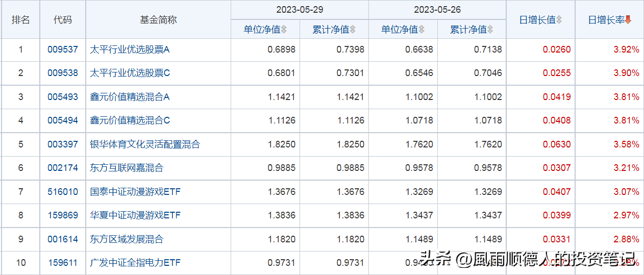This screenshot has height=275, width=644.
Task: Open fund code 001614
Action: tap(63, 239)
